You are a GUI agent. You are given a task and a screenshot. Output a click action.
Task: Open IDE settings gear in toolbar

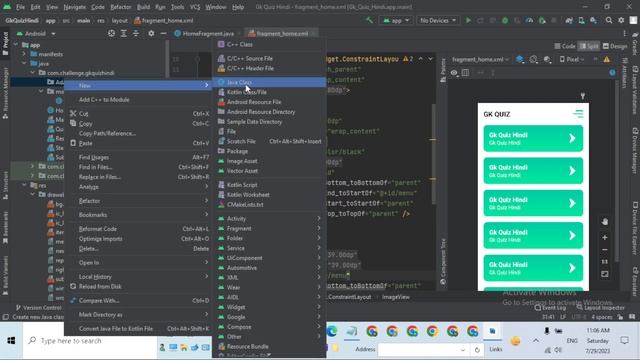(621, 20)
